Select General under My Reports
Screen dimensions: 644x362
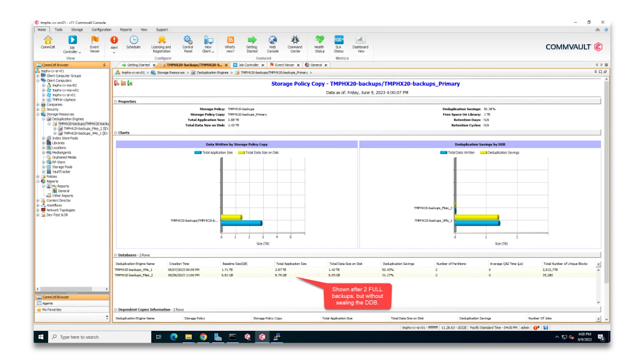coord(64,191)
